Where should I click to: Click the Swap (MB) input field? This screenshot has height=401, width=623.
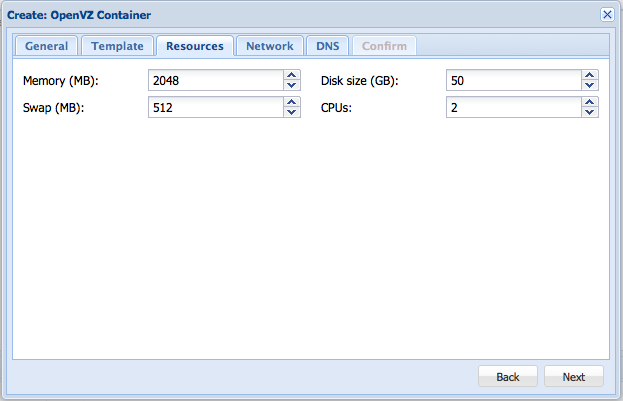point(216,107)
